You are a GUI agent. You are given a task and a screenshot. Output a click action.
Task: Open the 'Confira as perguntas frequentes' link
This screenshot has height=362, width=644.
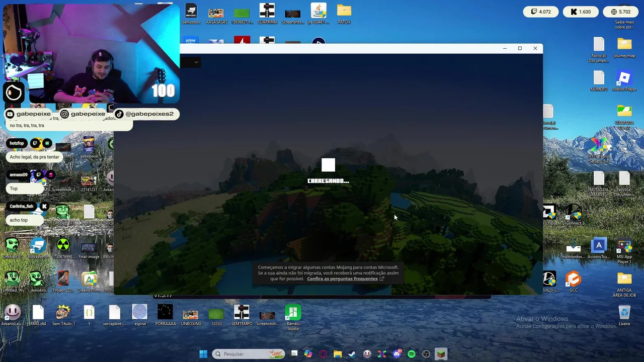coord(345,279)
